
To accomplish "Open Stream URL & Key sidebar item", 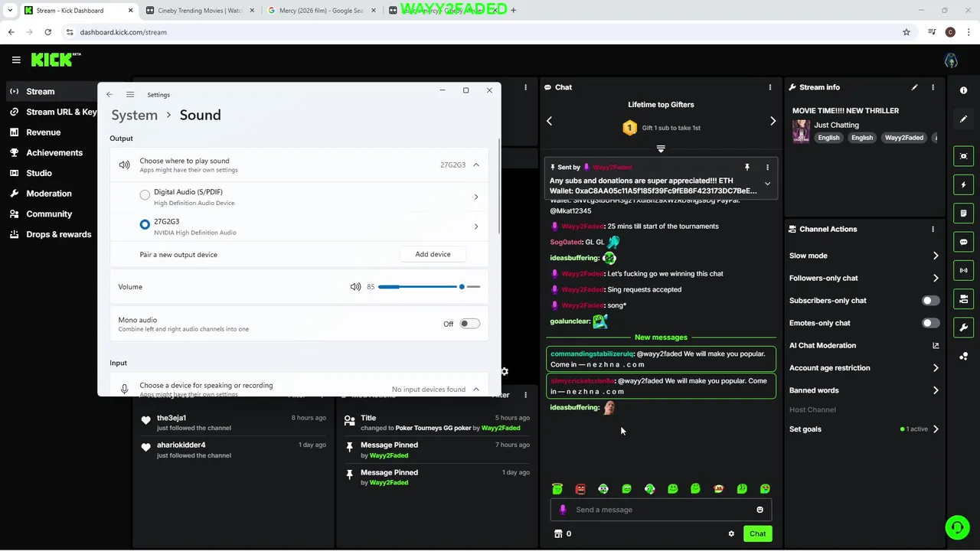I will pos(52,112).
